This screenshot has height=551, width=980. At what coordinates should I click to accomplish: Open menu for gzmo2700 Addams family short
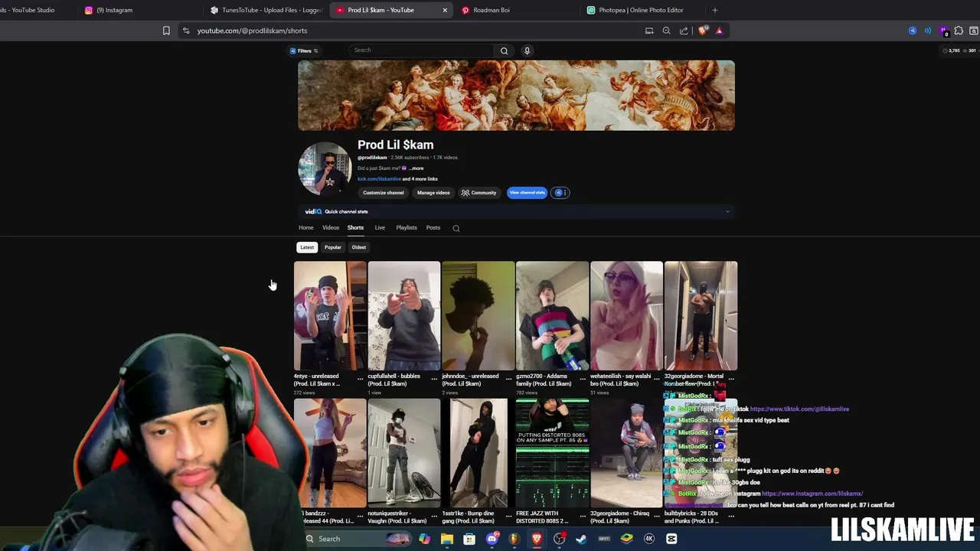(x=583, y=379)
